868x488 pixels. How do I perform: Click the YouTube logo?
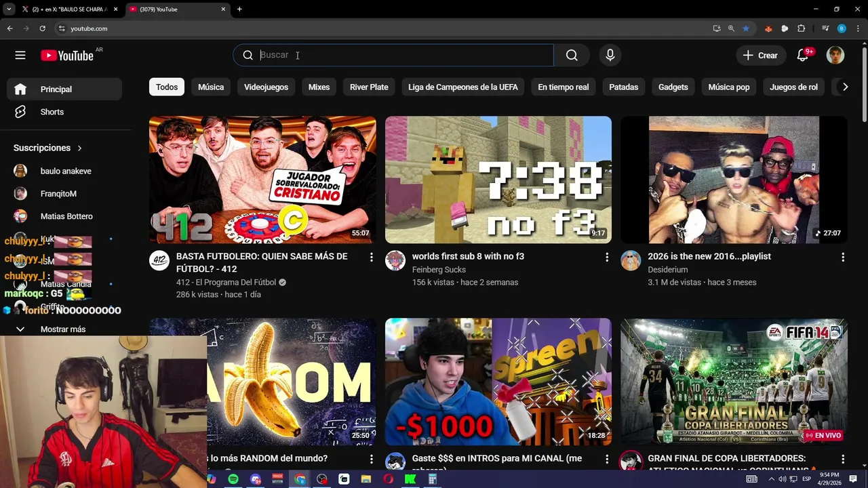[x=66, y=56]
